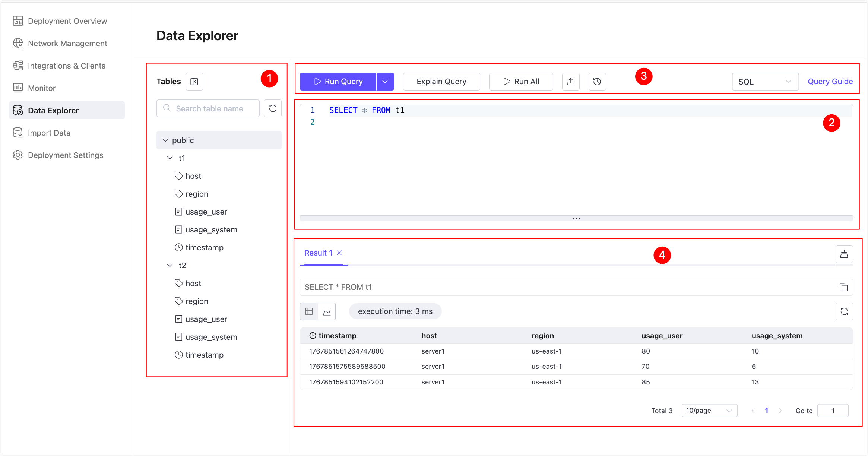Open the 10/page page-size selector
This screenshot has width=868, height=456.
(x=709, y=410)
